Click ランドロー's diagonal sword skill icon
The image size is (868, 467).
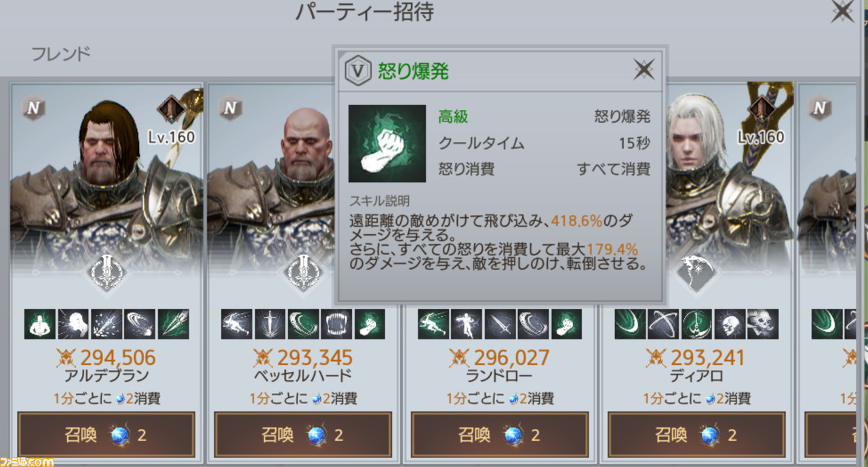point(500,324)
